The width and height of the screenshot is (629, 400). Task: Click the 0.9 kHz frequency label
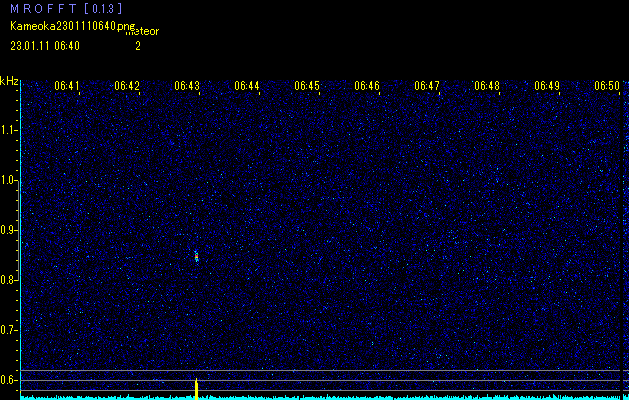tap(9, 230)
